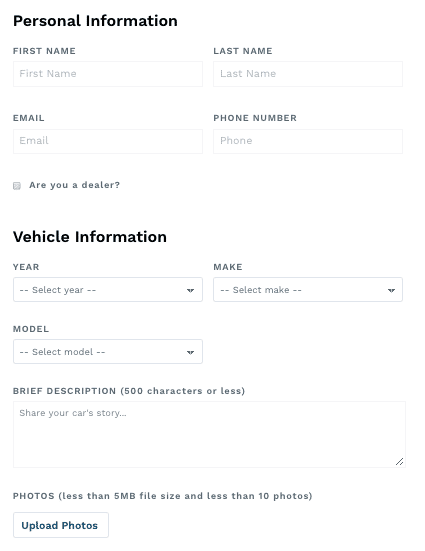Click the Phone number input field
The width and height of the screenshot is (425, 551).
coord(308,141)
